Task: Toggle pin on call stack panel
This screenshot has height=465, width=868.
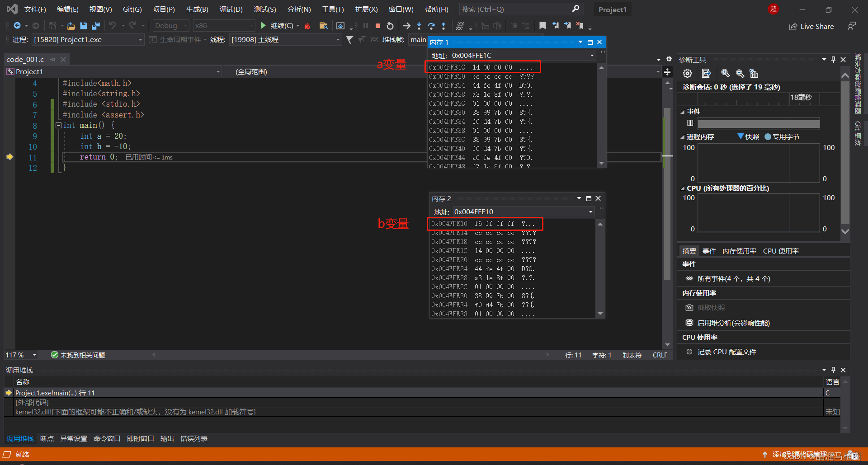Action: [x=833, y=370]
